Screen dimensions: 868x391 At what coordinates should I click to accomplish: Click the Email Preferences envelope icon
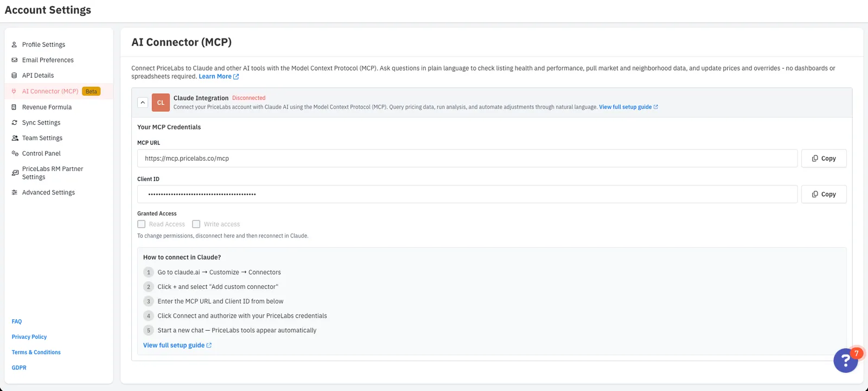(15, 60)
